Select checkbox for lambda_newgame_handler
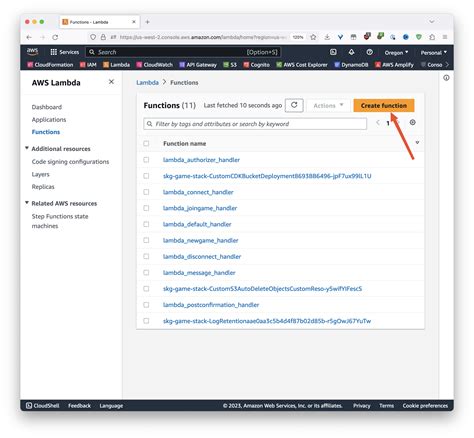 [x=146, y=240]
